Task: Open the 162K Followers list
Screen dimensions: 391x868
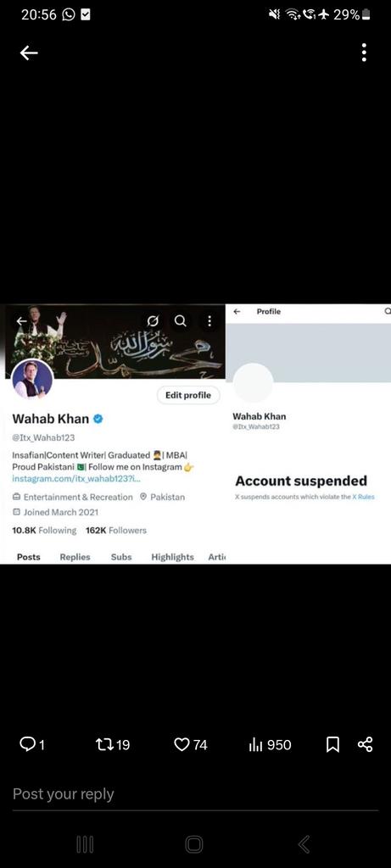Action: click(x=116, y=531)
